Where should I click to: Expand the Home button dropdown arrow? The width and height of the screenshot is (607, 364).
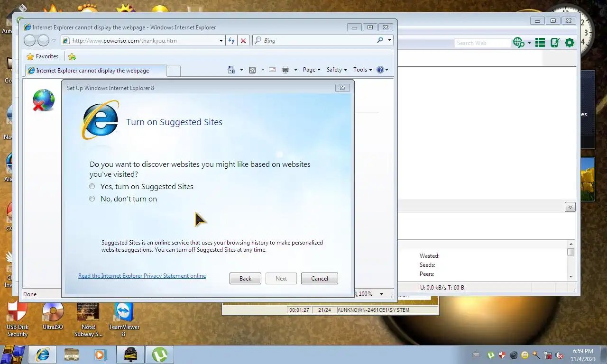click(241, 70)
